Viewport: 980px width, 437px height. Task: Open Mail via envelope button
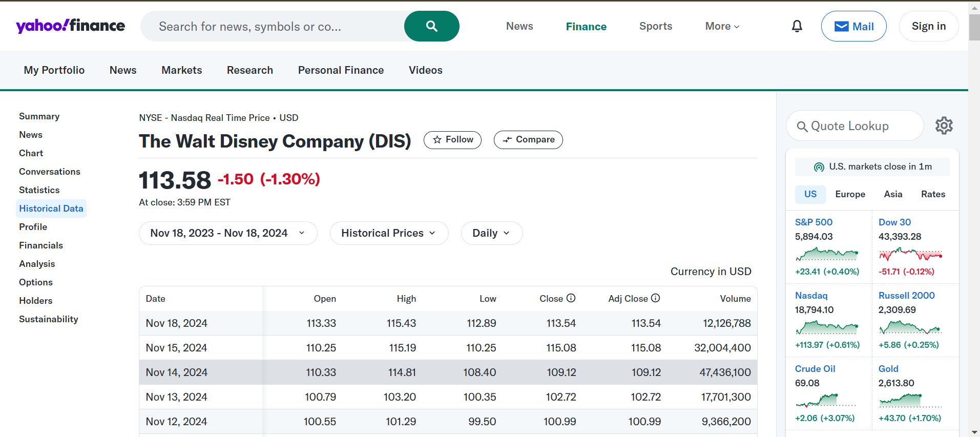853,26
